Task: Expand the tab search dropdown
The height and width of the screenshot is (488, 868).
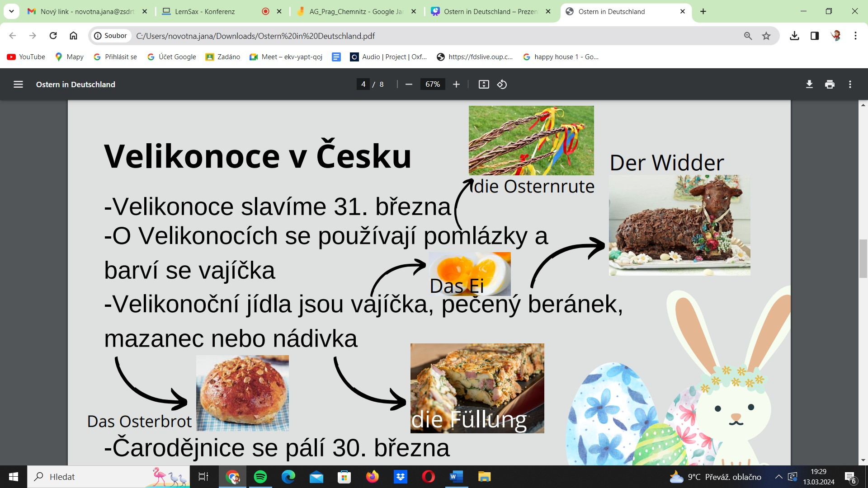Action: pyautogui.click(x=11, y=11)
